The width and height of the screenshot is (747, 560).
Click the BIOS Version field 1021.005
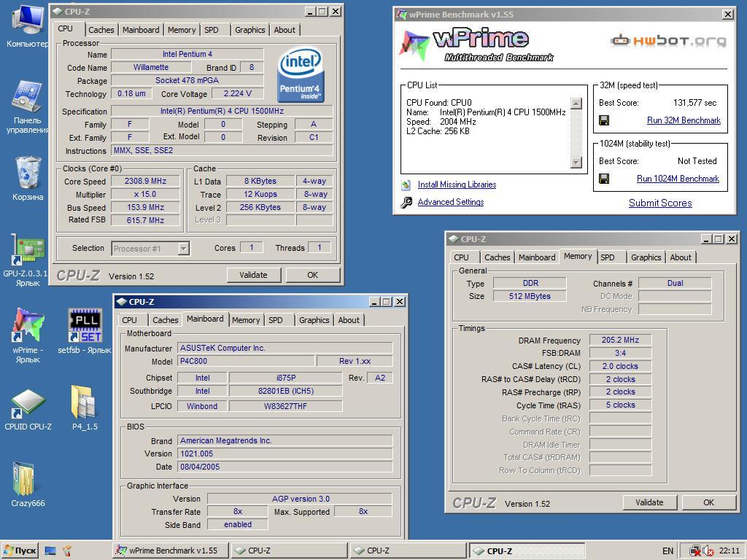[x=285, y=454]
